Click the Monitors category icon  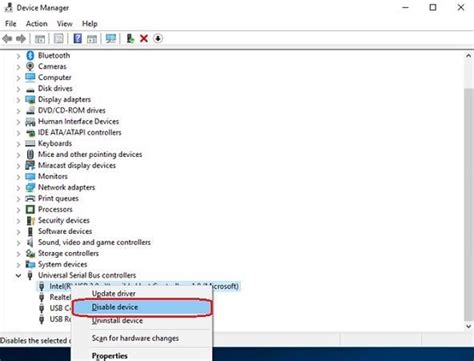click(30, 176)
